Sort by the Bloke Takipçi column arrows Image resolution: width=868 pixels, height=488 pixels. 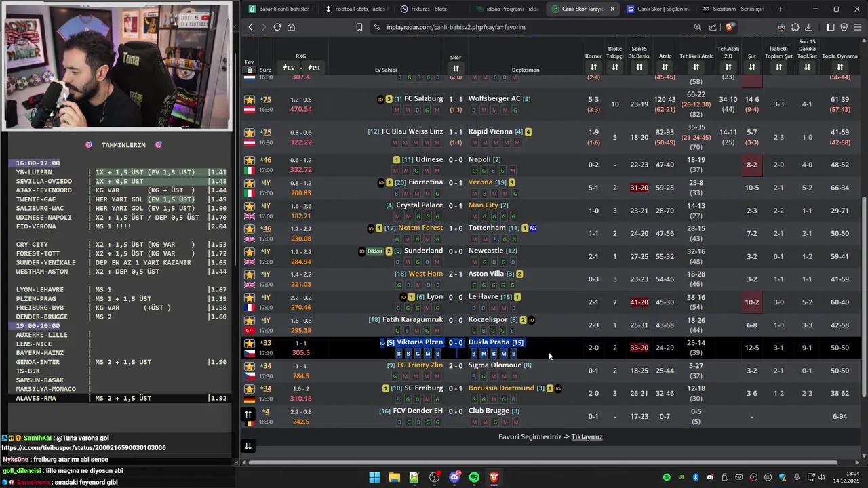click(615, 67)
